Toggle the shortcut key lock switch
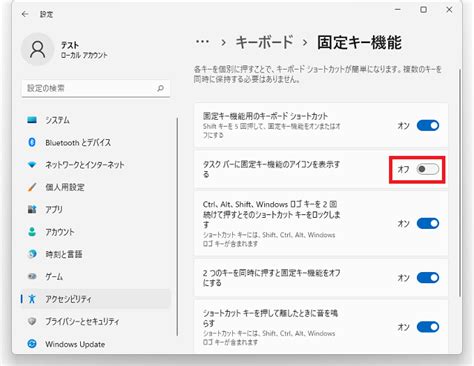474x366 pixels. point(428,223)
